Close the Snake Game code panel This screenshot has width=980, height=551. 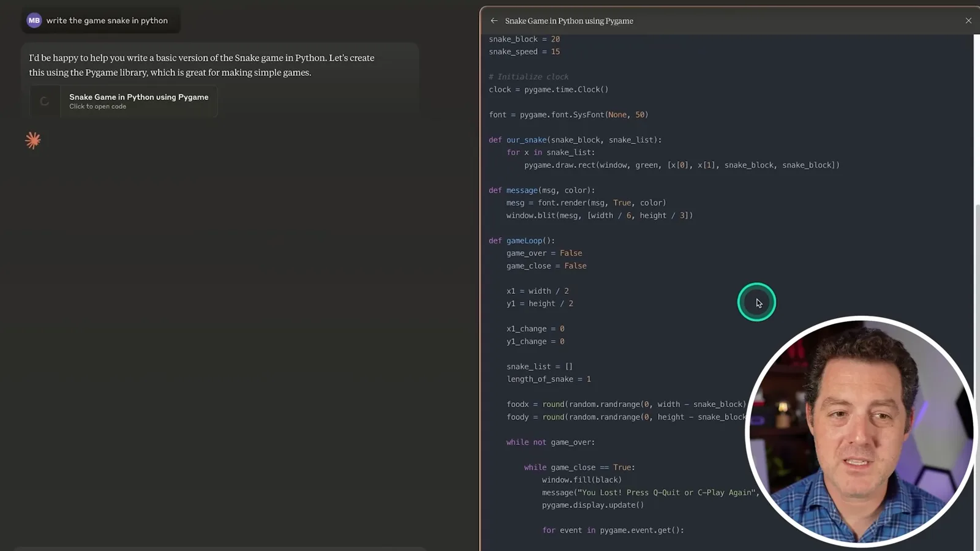[x=968, y=21]
